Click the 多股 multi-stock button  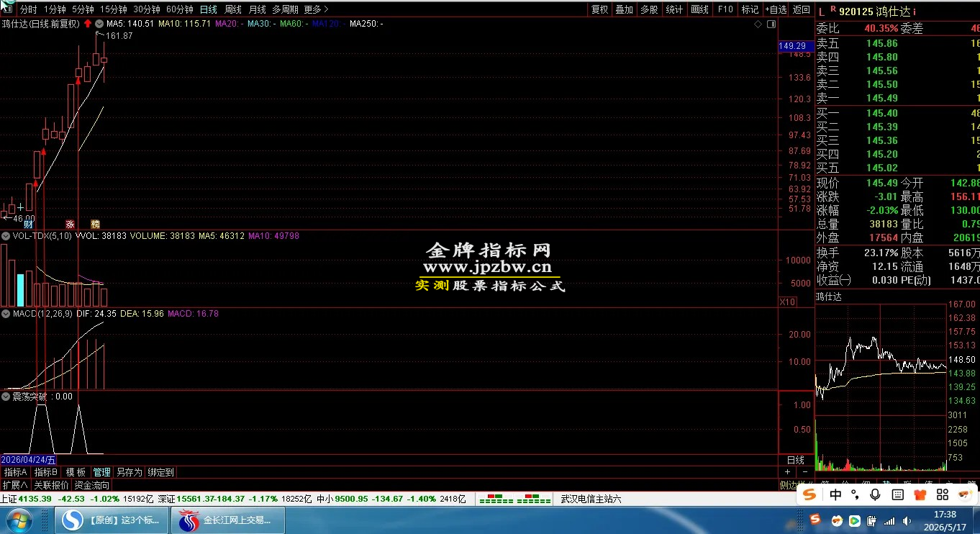(649, 9)
